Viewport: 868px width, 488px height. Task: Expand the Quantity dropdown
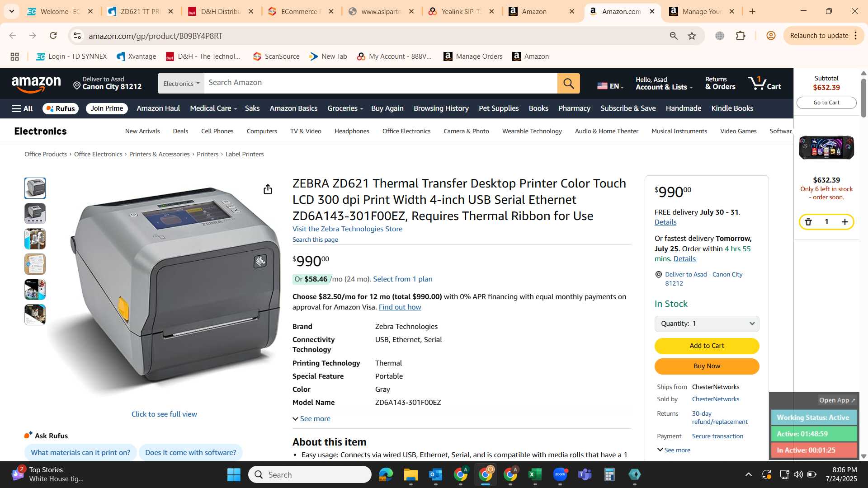click(707, 324)
